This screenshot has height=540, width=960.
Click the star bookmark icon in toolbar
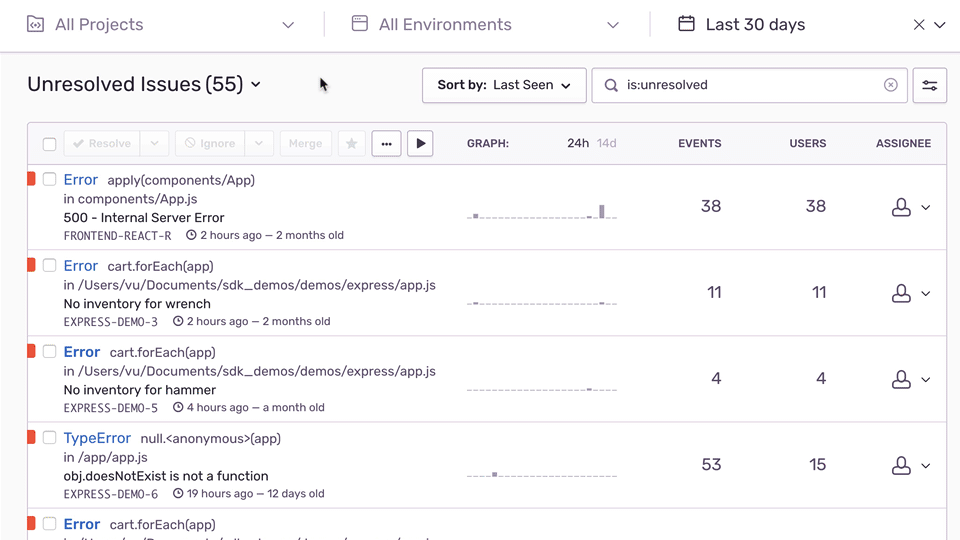tap(351, 144)
